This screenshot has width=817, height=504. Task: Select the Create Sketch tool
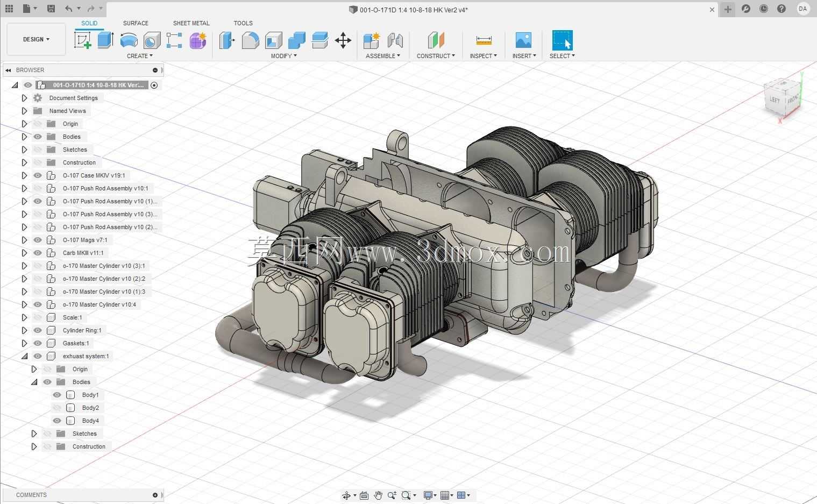(82, 40)
